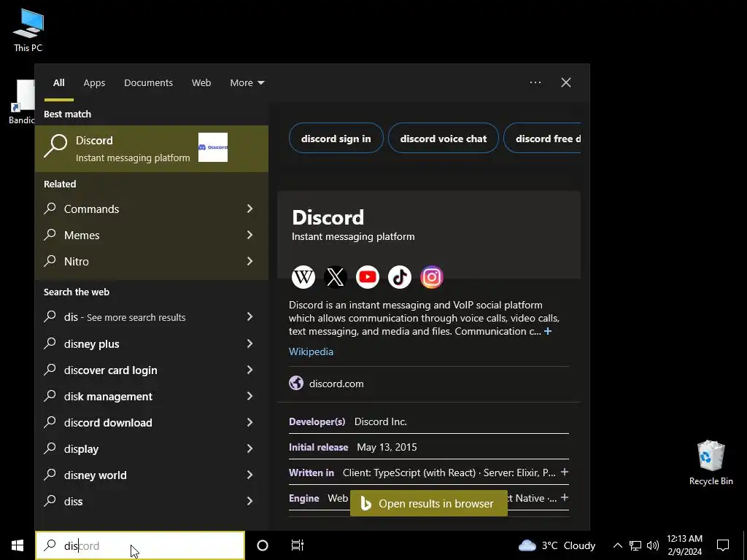
Task: Click the 'Discord Inc.' developer value
Action: pos(381,421)
